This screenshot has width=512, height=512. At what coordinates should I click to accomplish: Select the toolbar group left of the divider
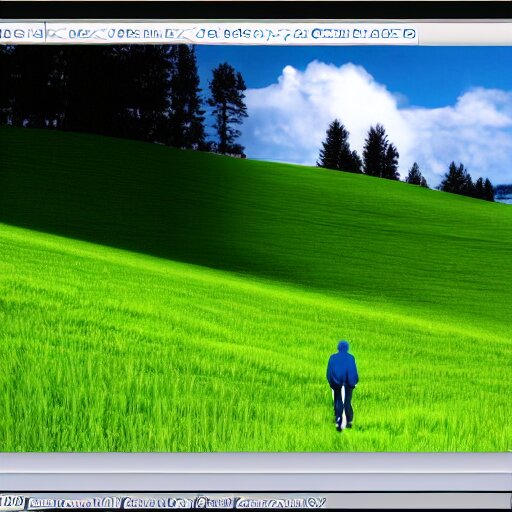pyautogui.click(x=22, y=33)
